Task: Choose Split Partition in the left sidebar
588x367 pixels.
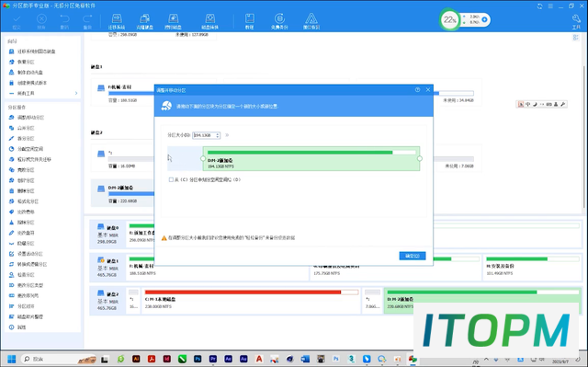Action: click(26, 139)
